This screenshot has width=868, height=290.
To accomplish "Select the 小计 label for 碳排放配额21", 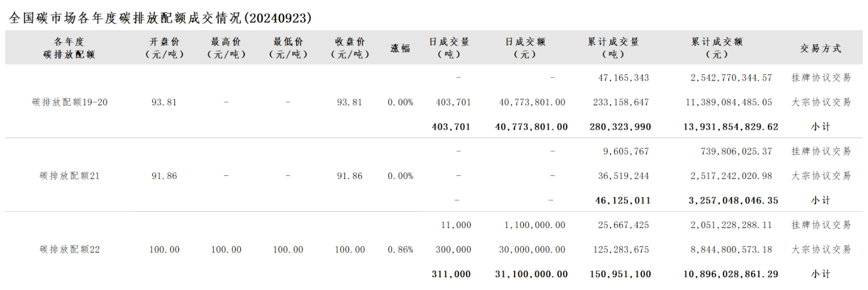I will click(x=821, y=200).
